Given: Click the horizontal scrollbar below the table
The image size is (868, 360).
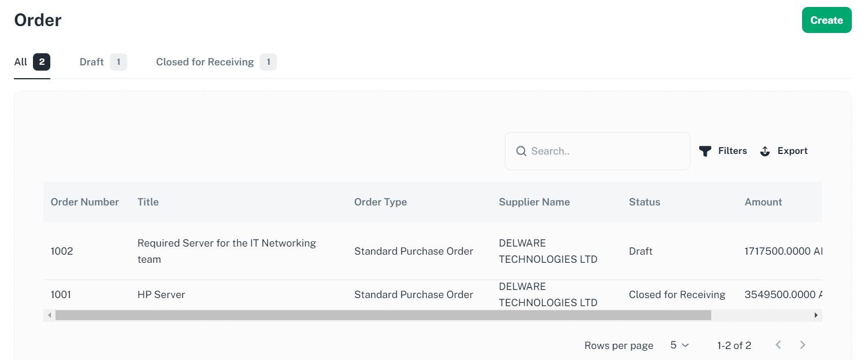Looking at the screenshot, I should (382, 315).
